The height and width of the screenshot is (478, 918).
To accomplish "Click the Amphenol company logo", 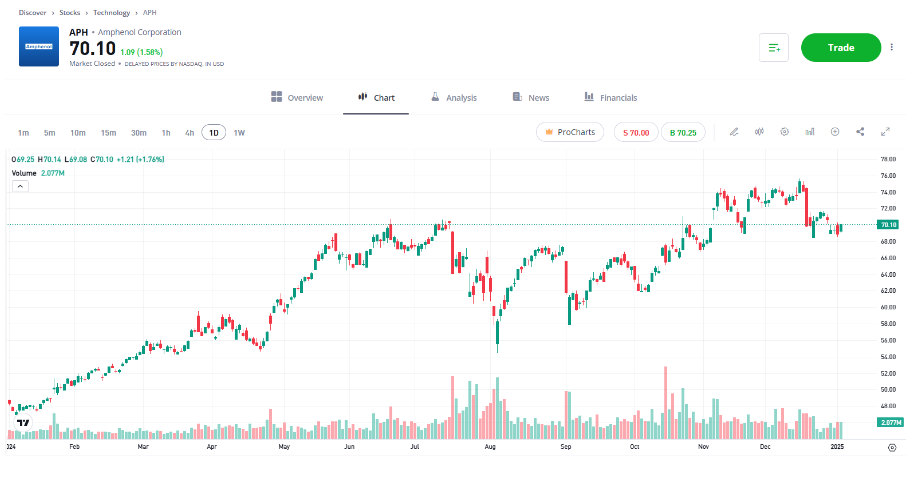I will pyautogui.click(x=39, y=46).
